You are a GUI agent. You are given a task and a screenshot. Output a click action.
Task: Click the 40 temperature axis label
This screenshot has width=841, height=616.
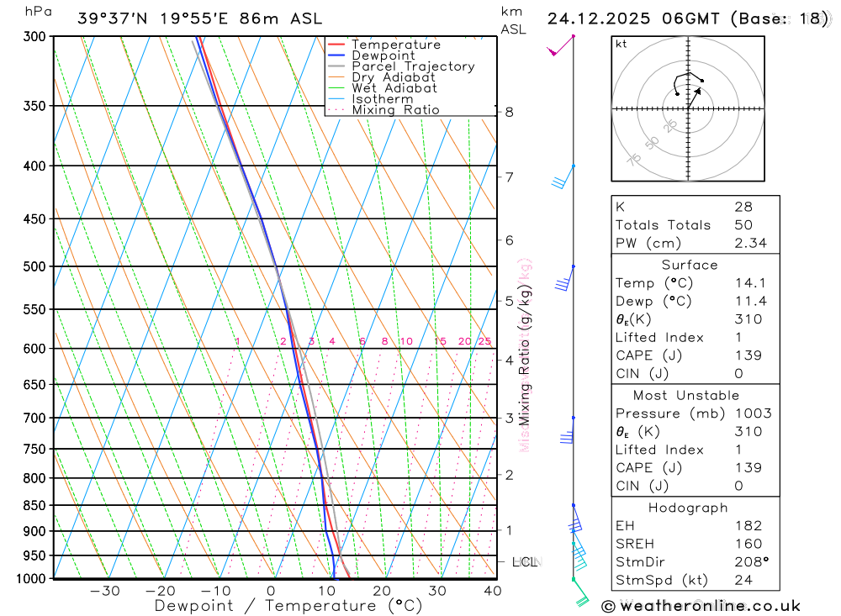pyautogui.click(x=492, y=591)
